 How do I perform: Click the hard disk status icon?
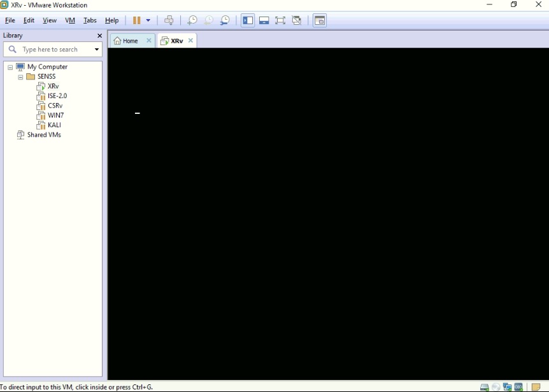[484, 386]
